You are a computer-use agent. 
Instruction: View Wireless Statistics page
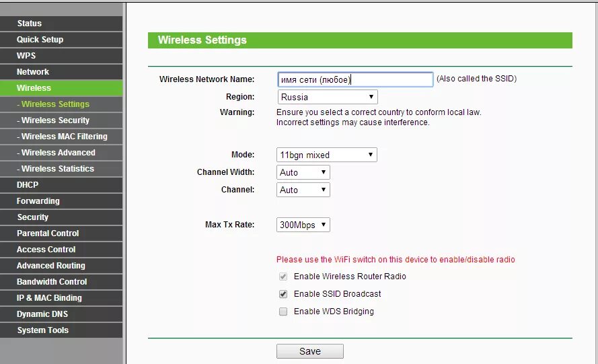click(61, 169)
